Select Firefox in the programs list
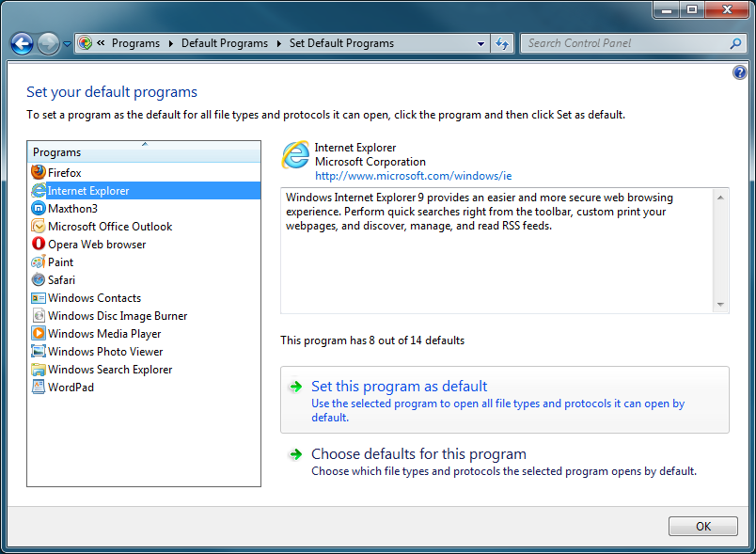 coord(144,172)
